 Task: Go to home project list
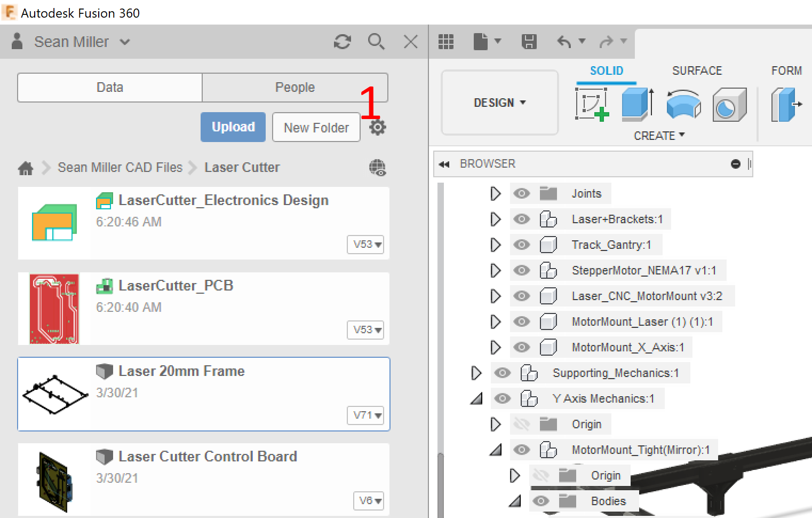point(26,168)
